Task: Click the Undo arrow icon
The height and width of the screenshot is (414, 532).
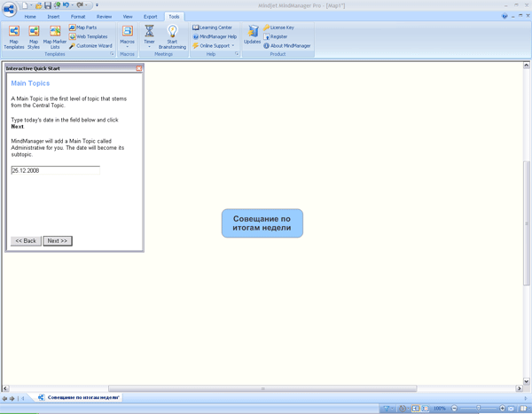Action: (x=66, y=5)
